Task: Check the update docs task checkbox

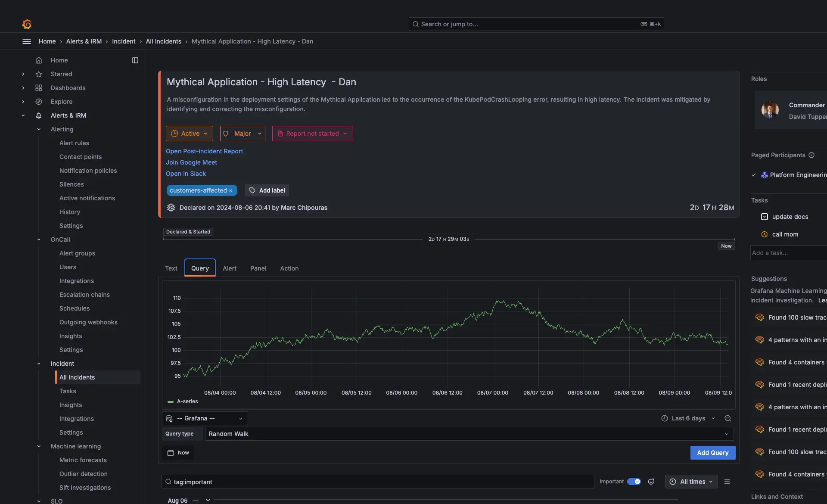Action: [765, 217]
